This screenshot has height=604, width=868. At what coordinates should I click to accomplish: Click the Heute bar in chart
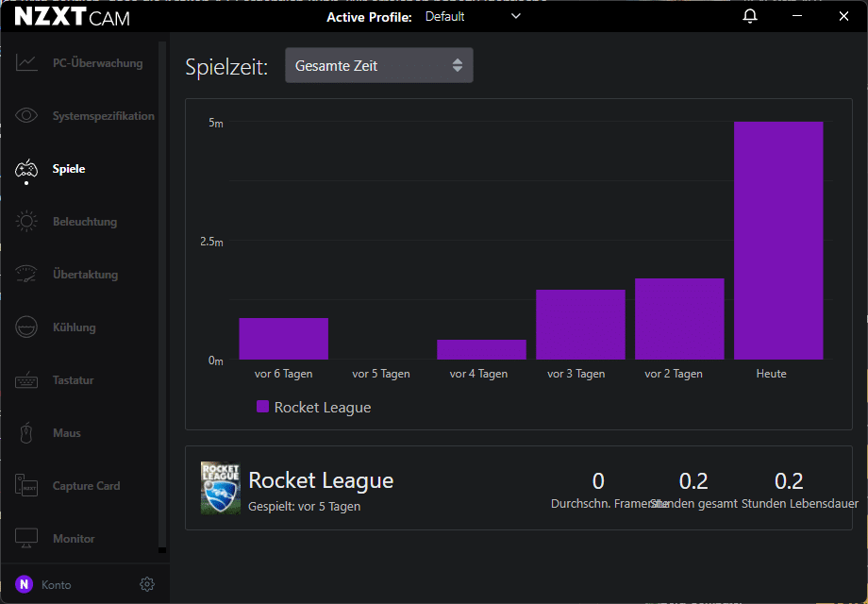(778, 241)
